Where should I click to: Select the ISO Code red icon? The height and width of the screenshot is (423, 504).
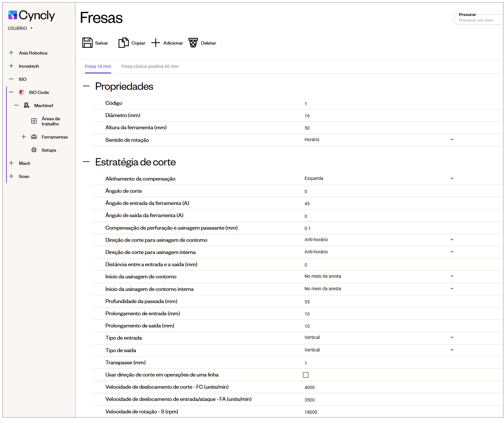[21, 92]
